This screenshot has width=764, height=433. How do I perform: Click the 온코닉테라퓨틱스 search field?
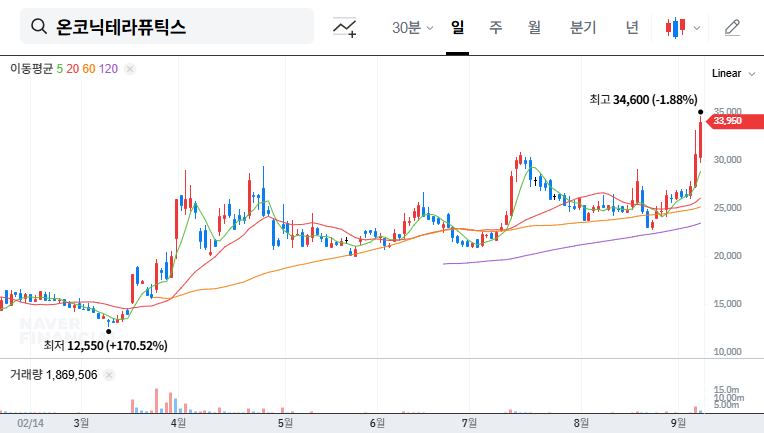pyautogui.click(x=167, y=26)
